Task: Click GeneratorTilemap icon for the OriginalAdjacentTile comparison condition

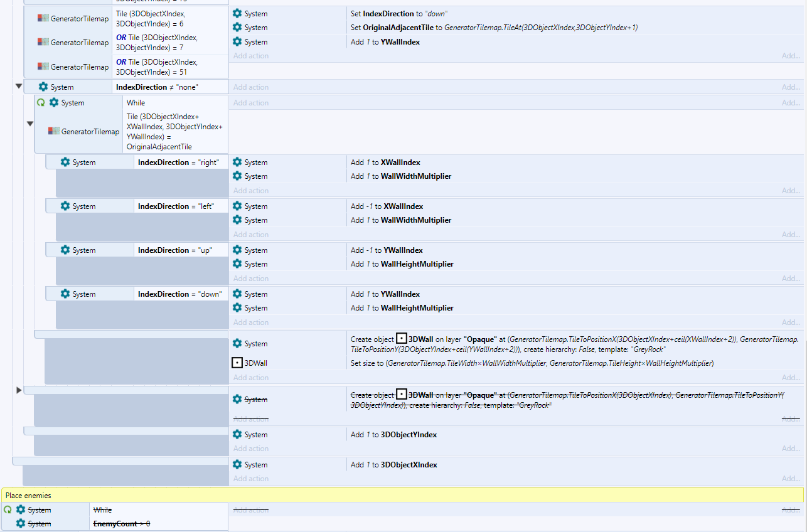Action: (53, 131)
